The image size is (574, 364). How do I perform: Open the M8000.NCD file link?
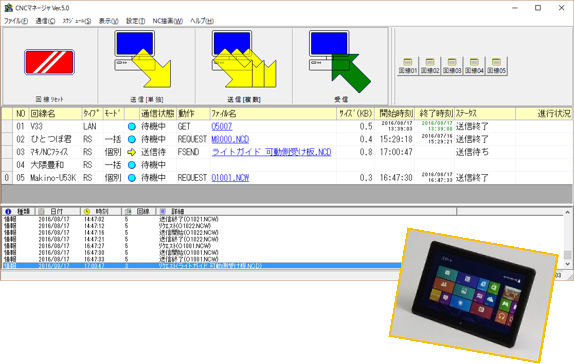pyautogui.click(x=230, y=139)
